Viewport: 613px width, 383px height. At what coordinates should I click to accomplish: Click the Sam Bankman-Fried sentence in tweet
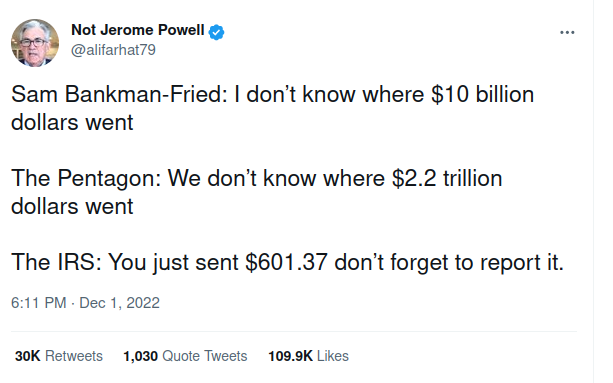click(272, 108)
